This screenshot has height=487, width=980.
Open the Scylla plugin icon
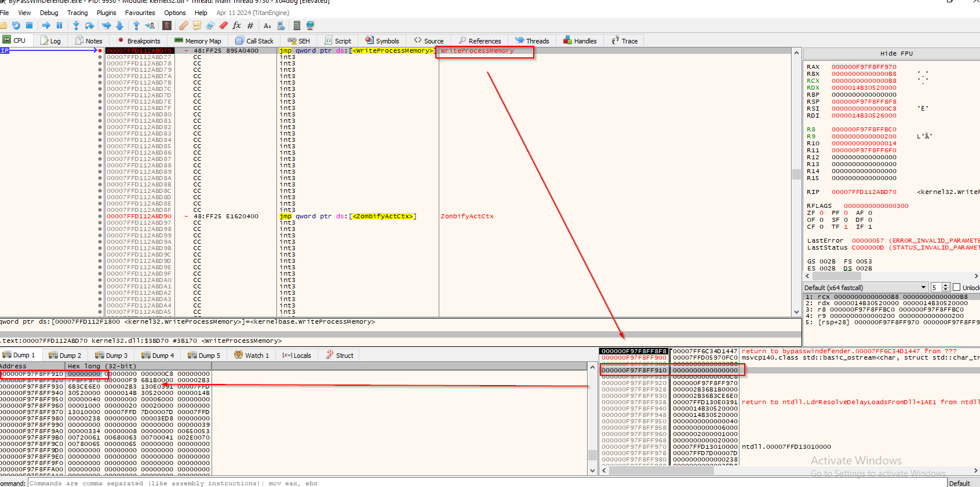[167, 25]
